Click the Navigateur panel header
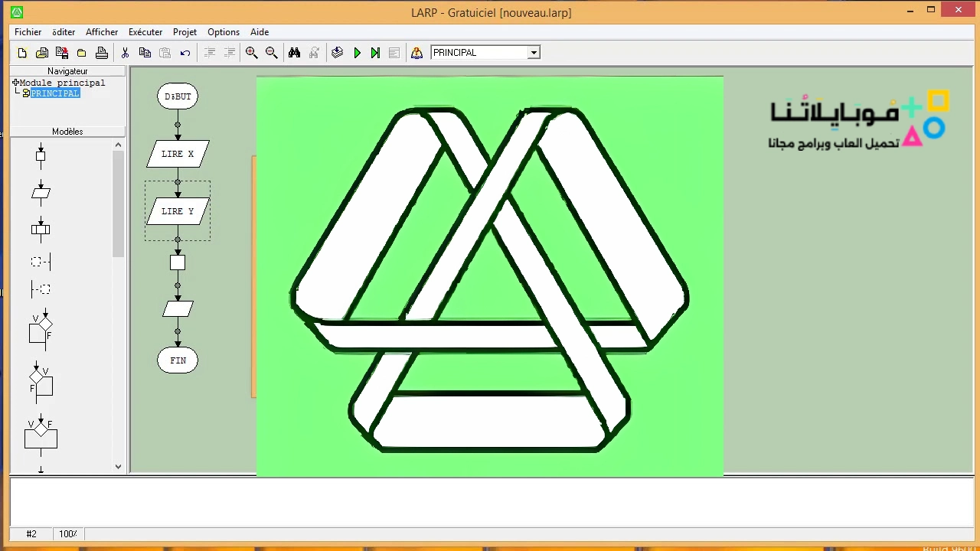This screenshot has width=980, height=551. pyautogui.click(x=67, y=71)
